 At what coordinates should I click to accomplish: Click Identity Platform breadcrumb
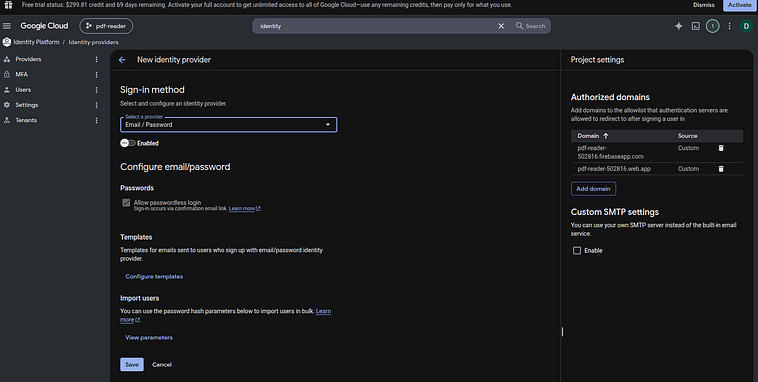click(36, 42)
